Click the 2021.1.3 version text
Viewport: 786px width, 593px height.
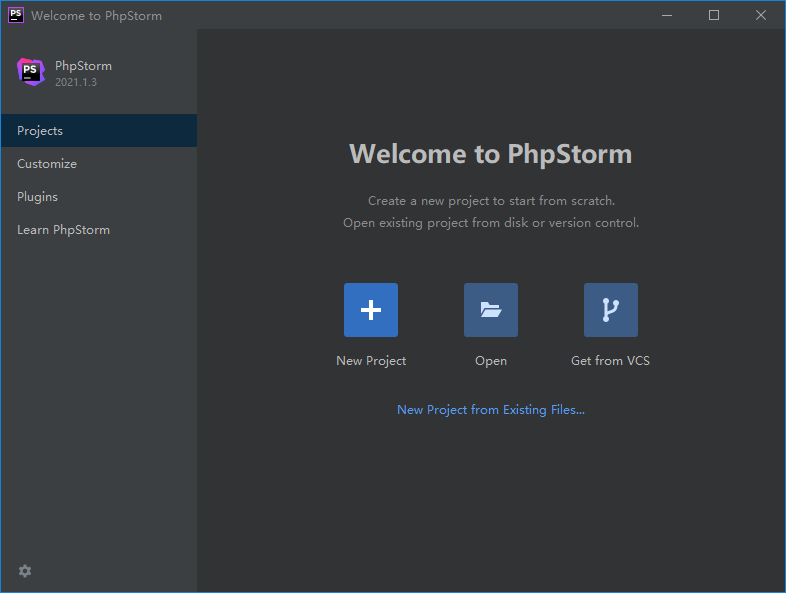pyautogui.click(x=76, y=82)
